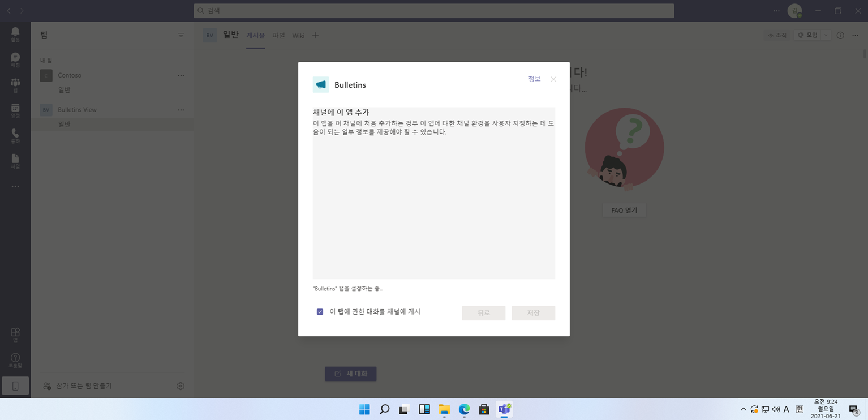Start a meeting with Meet (모임) button
The height and width of the screenshot is (420, 868).
(x=808, y=35)
